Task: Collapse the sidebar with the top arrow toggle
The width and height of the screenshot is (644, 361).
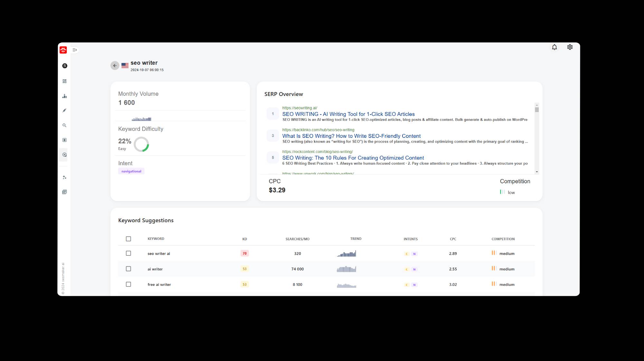Action: [75, 50]
